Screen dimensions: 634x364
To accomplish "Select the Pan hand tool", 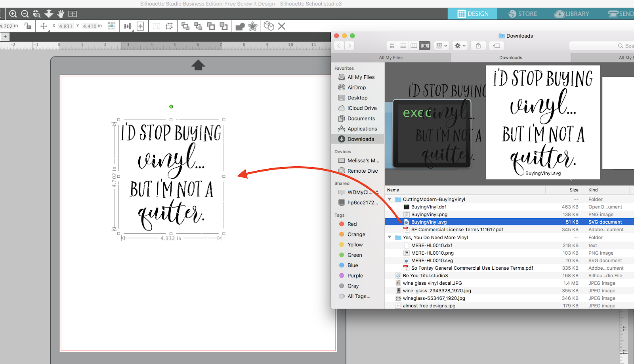I will click(61, 14).
